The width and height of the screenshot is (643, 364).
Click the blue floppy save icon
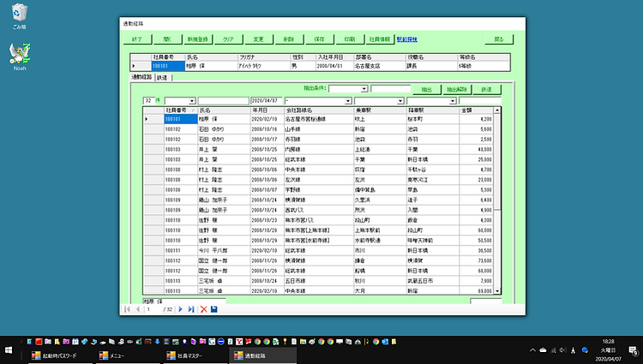[x=214, y=309]
